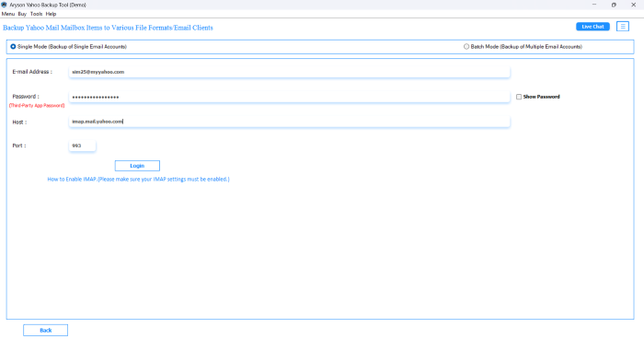Focus the Port field showing 993
Image resolution: width=644 pixels, height=339 pixels.
[x=82, y=146]
